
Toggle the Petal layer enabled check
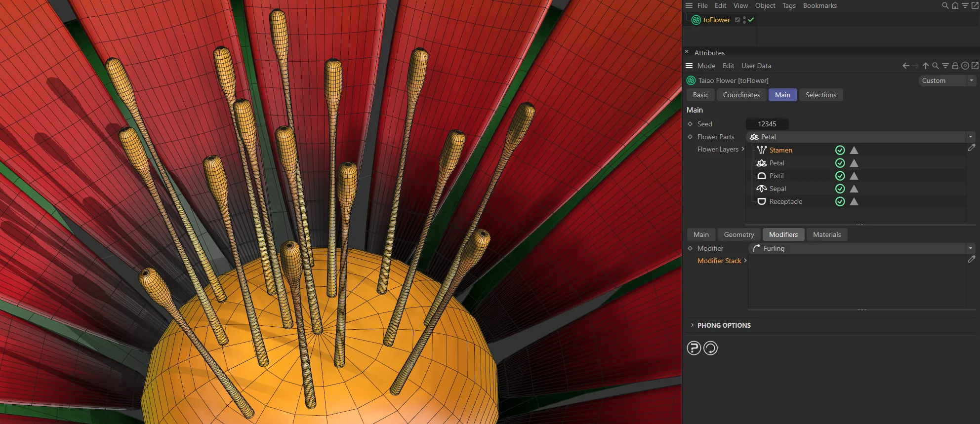840,163
